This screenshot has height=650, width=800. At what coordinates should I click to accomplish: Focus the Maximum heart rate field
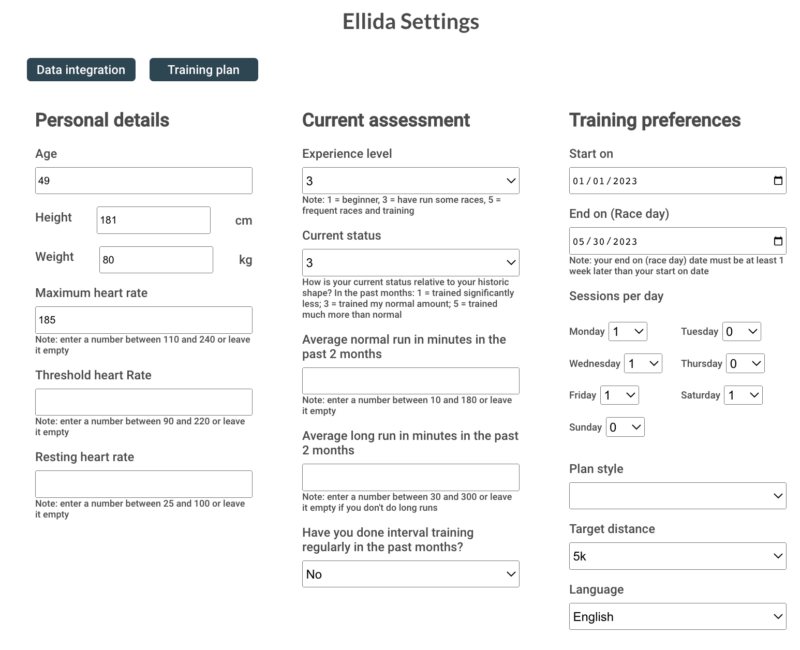click(x=143, y=320)
